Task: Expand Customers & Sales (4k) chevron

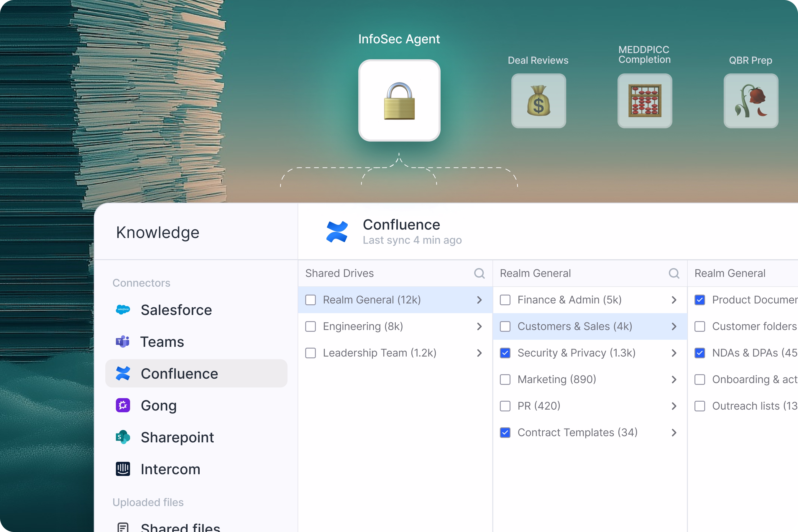Action: (x=674, y=326)
